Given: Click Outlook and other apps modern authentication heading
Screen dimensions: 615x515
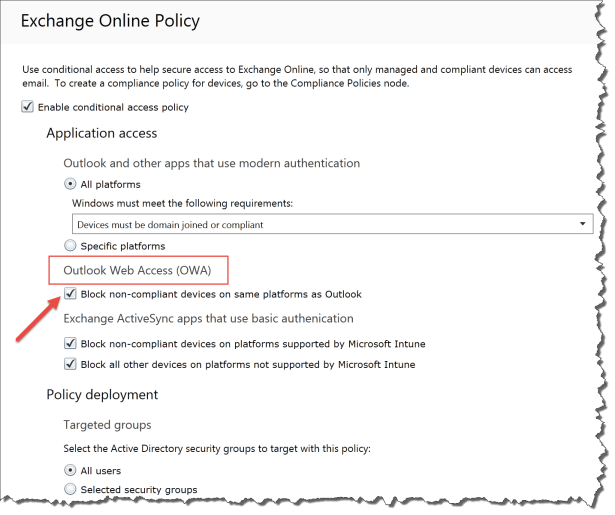Looking at the screenshot, I should (x=211, y=163).
